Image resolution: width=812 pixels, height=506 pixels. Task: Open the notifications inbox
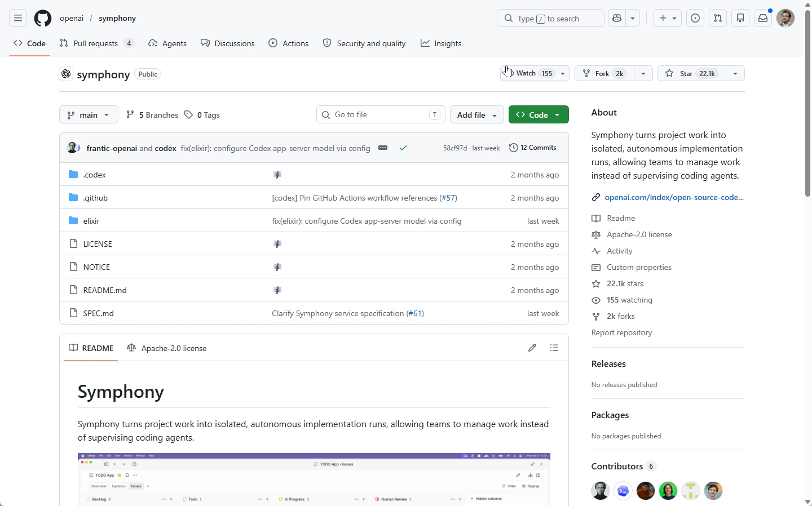pyautogui.click(x=763, y=18)
